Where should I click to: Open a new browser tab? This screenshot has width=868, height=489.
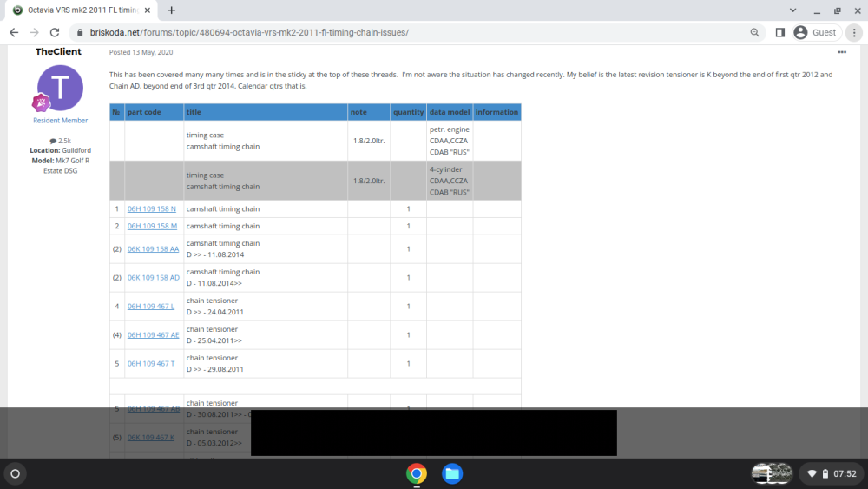172,10
